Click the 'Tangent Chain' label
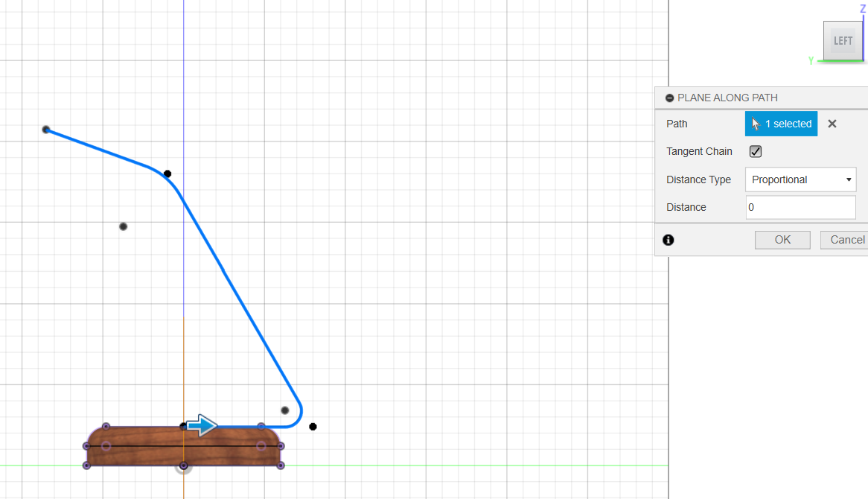The height and width of the screenshot is (499, 868). point(699,151)
